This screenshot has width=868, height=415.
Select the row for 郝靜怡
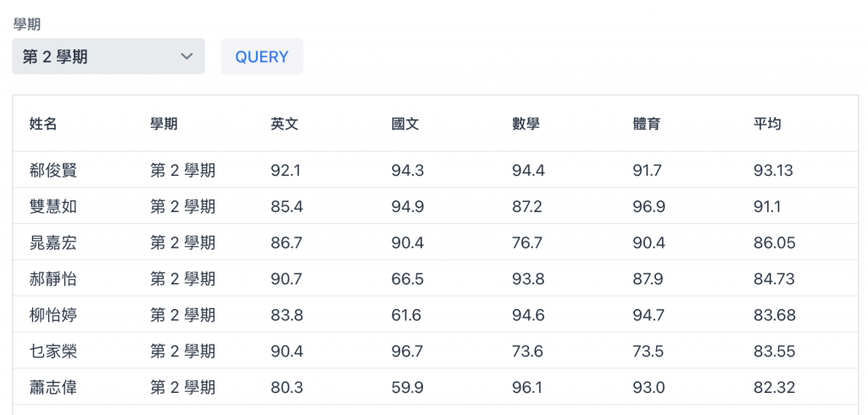tap(435, 278)
